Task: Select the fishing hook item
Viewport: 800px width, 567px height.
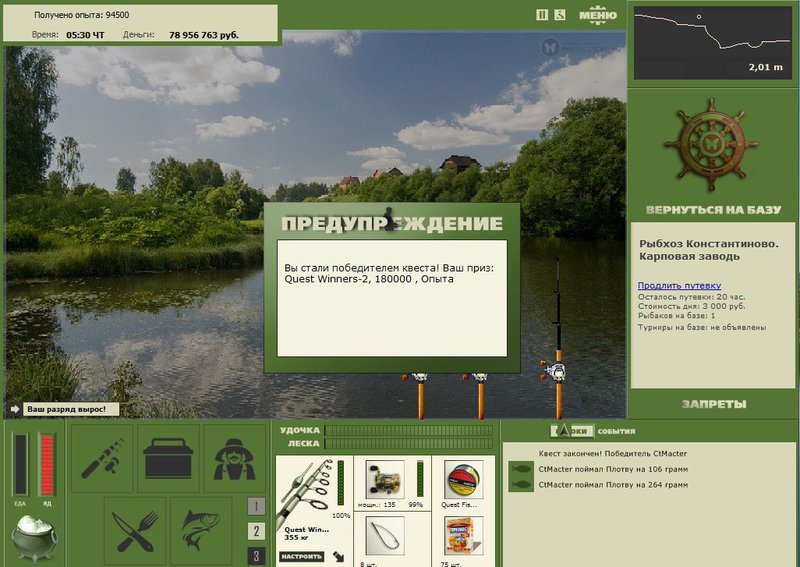Action: [385, 535]
